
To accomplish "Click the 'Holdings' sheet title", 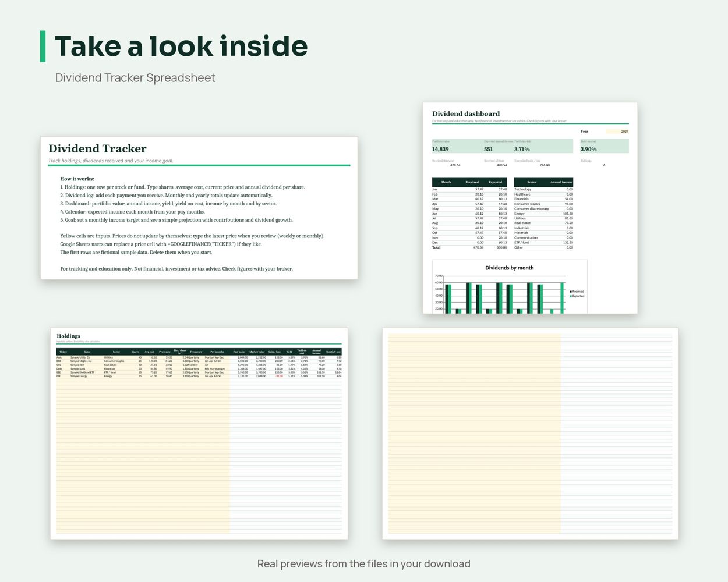I will (68, 336).
